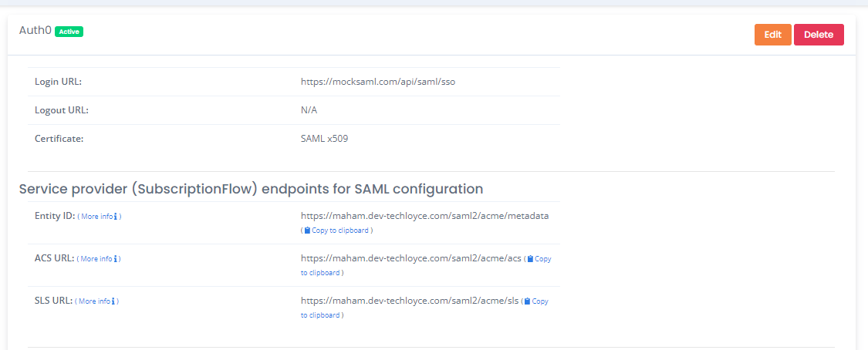Click info icon beside Entity ID
The width and height of the screenshot is (868, 350).
[x=115, y=217]
